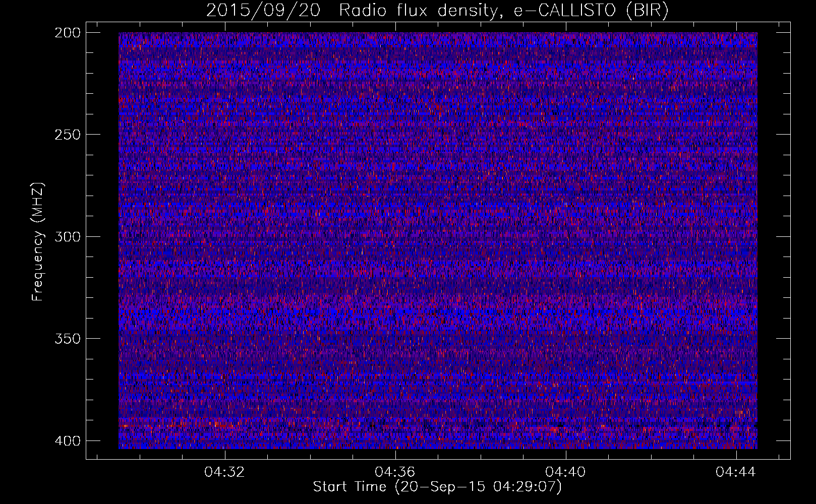The image size is (816, 504).
Task: Click the 250 frequency tick label
Action: (x=67, y=135)
